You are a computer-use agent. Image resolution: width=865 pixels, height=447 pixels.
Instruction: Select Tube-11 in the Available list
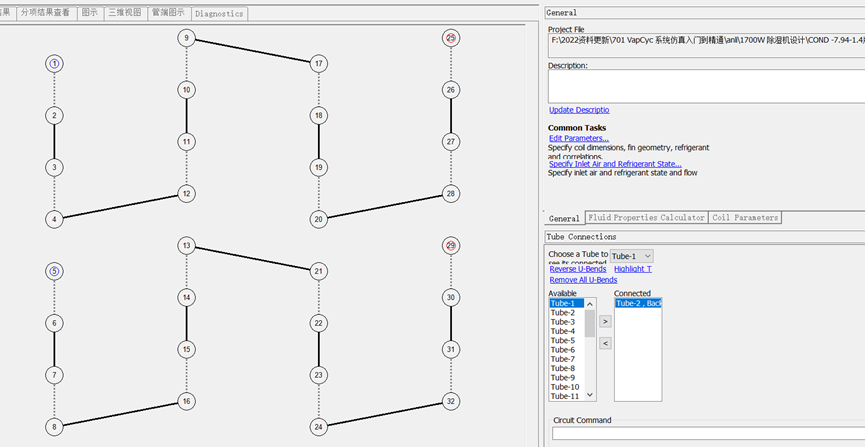pos(567,396)
